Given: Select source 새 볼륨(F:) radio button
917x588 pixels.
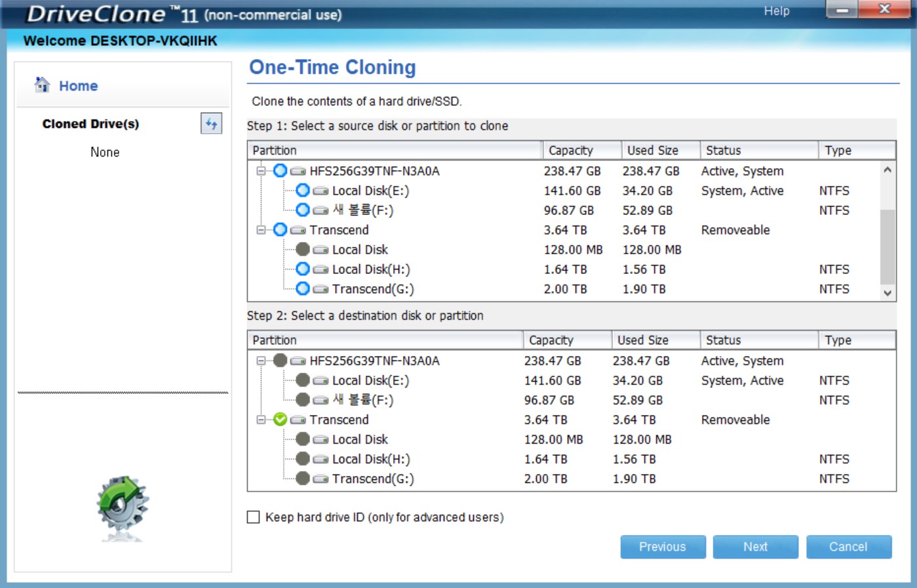Looking at the screenshot, I should click(302, 210).
